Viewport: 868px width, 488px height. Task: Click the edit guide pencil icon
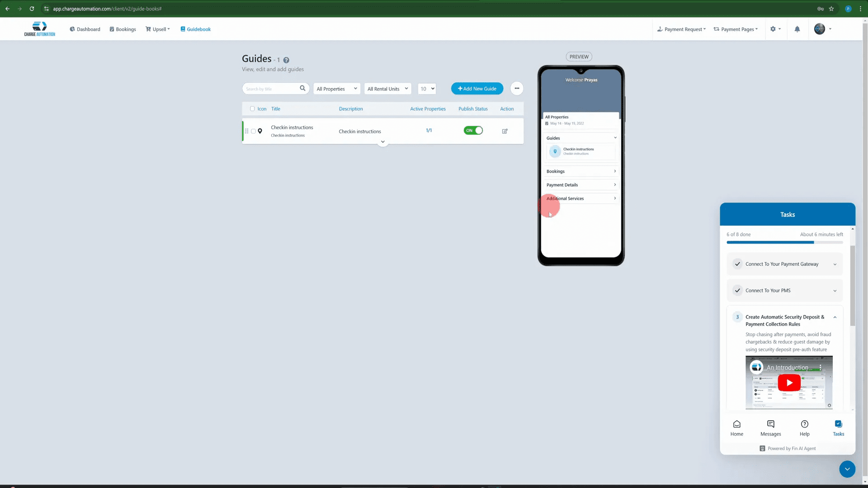point(505,131)
